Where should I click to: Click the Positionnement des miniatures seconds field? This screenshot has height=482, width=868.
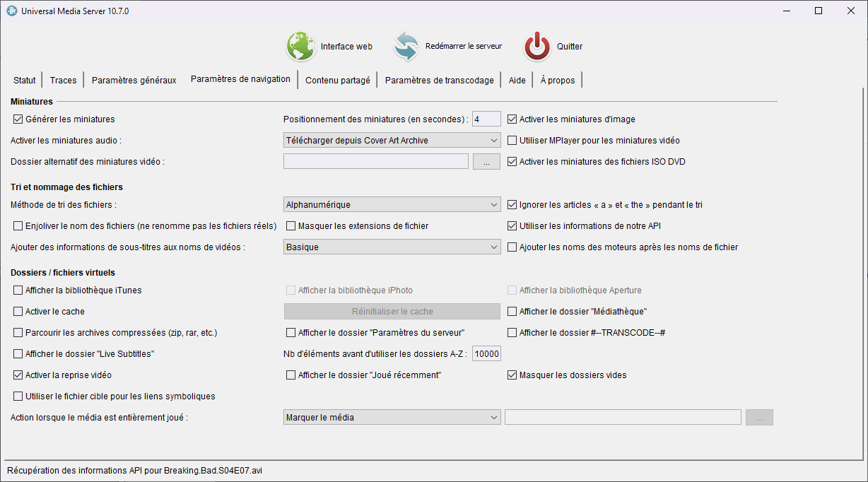tap(486, 119)
